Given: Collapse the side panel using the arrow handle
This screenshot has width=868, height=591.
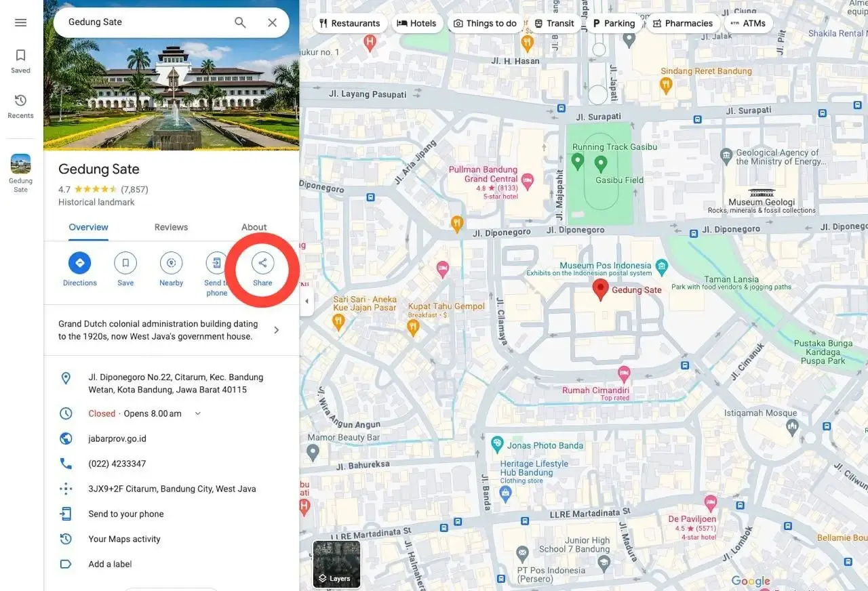Looking at the screenshot, I should coord(307,301).
